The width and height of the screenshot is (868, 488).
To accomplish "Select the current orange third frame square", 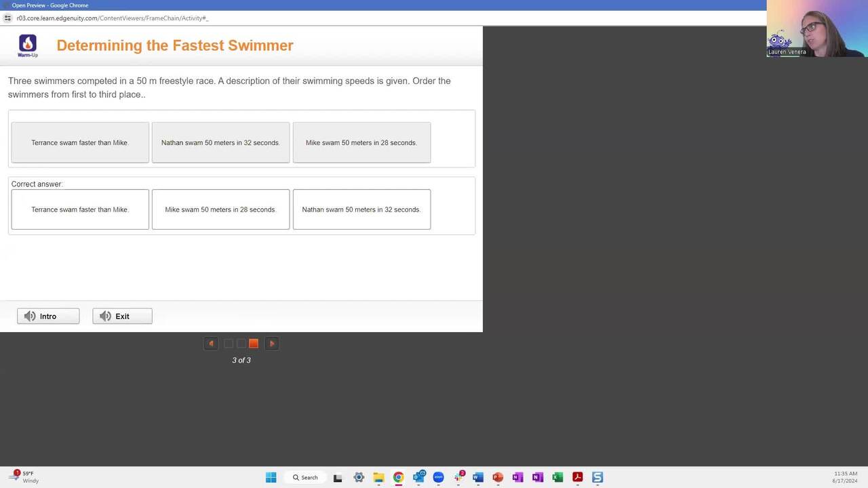I will pos(254,344).
